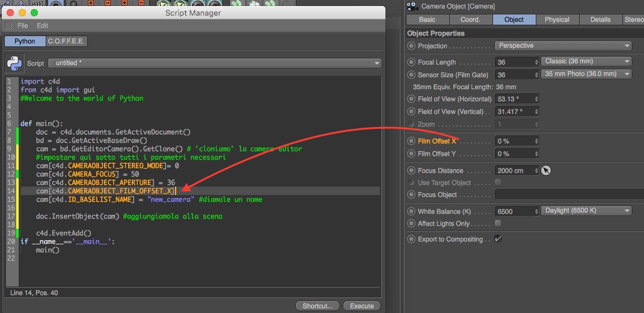Viewport: 644px width, 313px height.
Task: Switch to the Python language tab
Action: 25,41
